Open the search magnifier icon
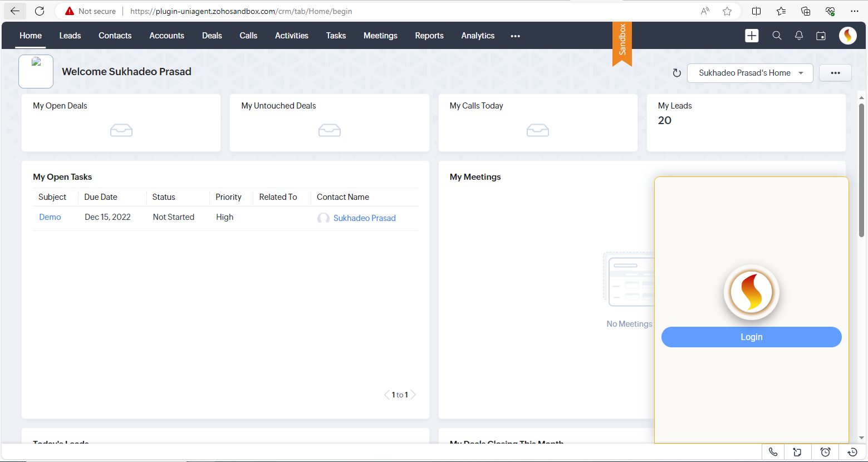 [777, 36]
